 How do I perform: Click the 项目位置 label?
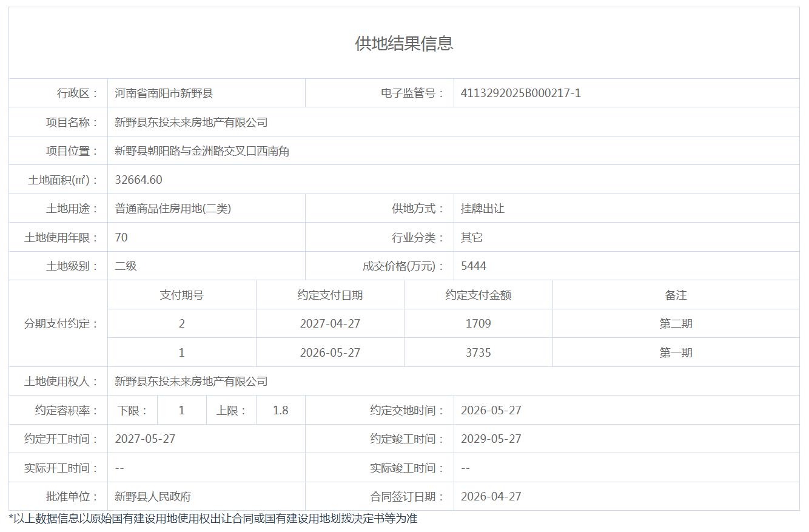[x=72, y=151]
